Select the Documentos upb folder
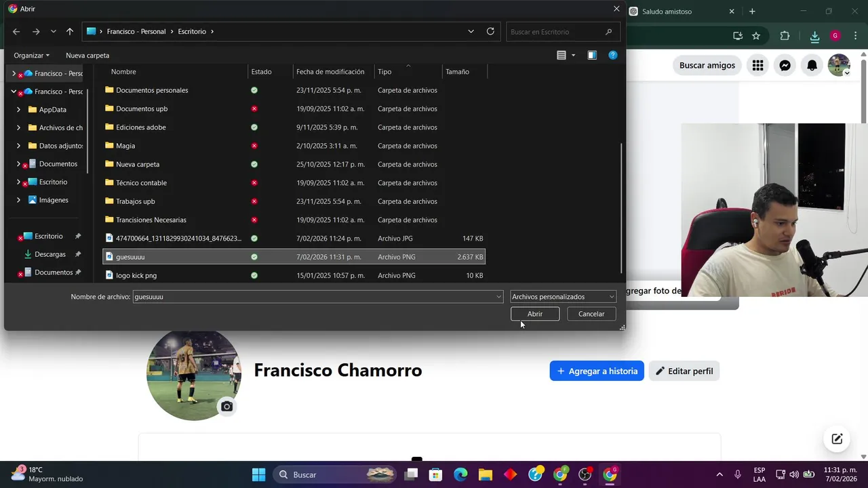 click(x=294, y=108)
